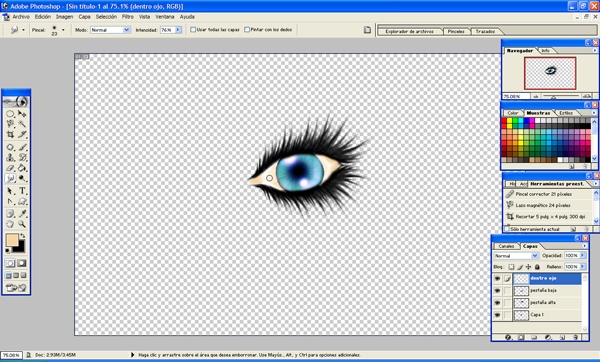
Task: Expand the Intensidad slider arrow
Action: coord(178,30)
